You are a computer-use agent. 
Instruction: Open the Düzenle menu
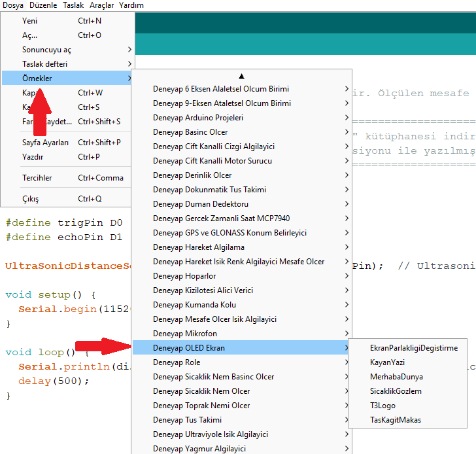pyautogui.click(x=43, y=5)
